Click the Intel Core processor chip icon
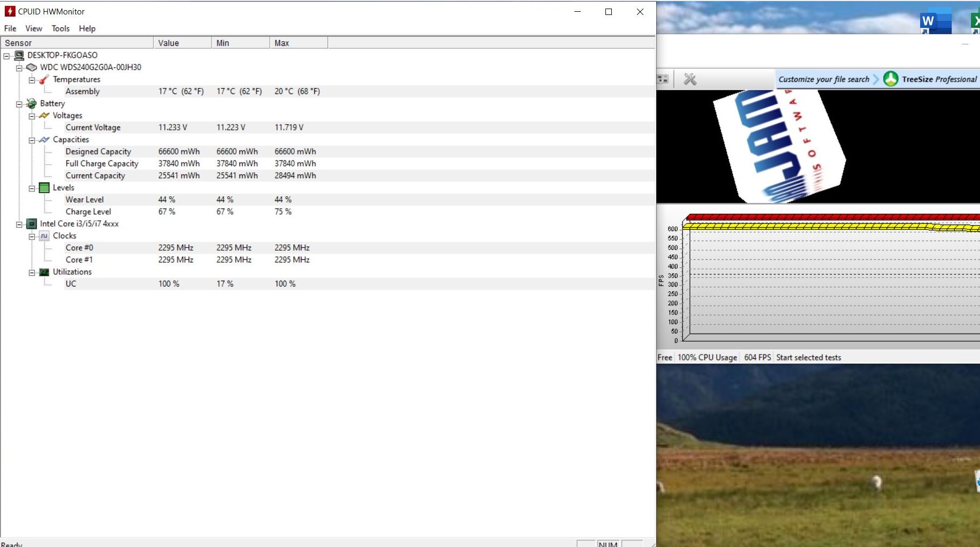Image resolution: width=980 pixels, height=547 pixels. tap(32, 224)
